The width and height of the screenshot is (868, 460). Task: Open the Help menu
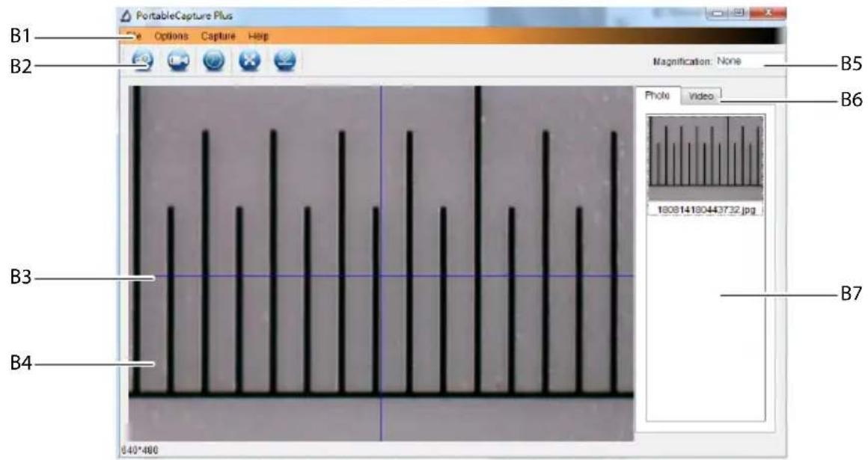(x=258, y=36)
